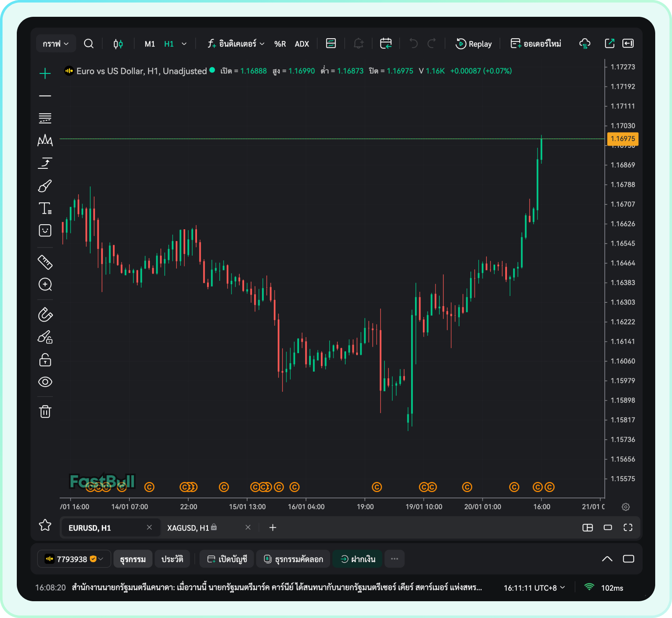The height and width of the screenshot is (618, 672).
Task: Click the 1.16975 current price label
Action: pyautogui.click(x=622, y=139)
